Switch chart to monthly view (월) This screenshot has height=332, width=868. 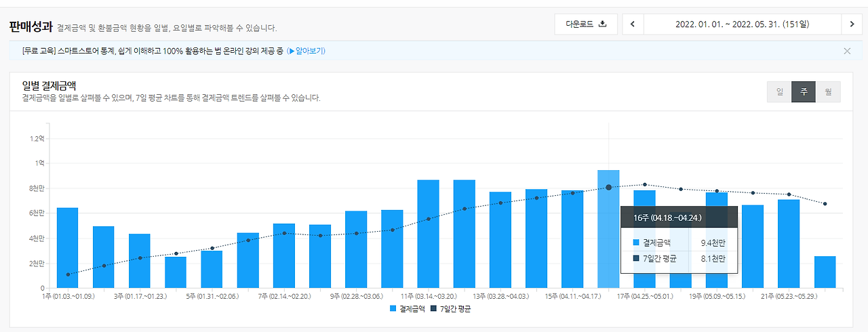828,92
